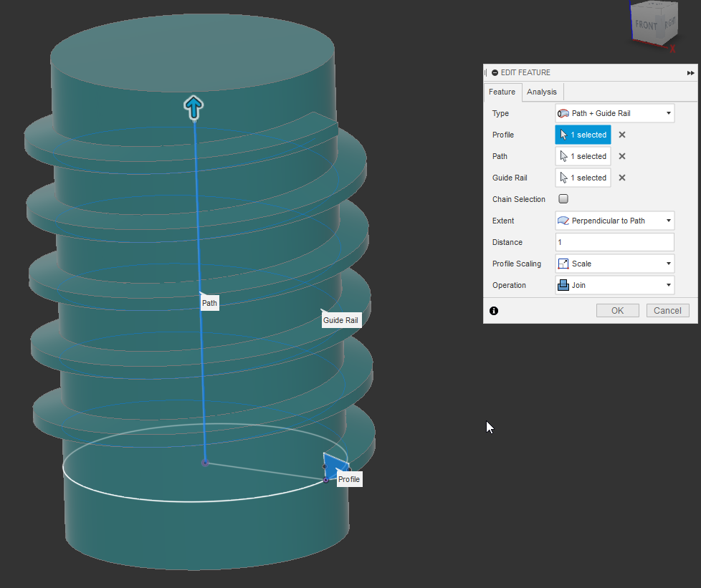
Task: Click the info icon in the dialog
Action: click(x=494, y=311)
